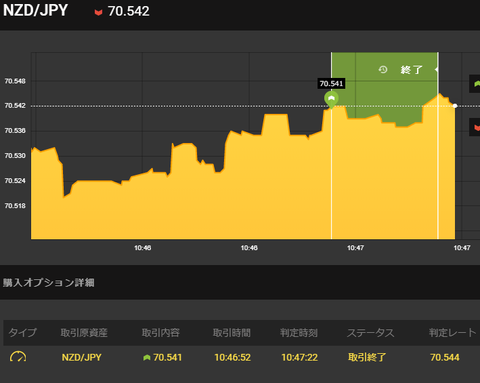
Task: Click the NZD/JPY heading
Action: tap(35, 10)
